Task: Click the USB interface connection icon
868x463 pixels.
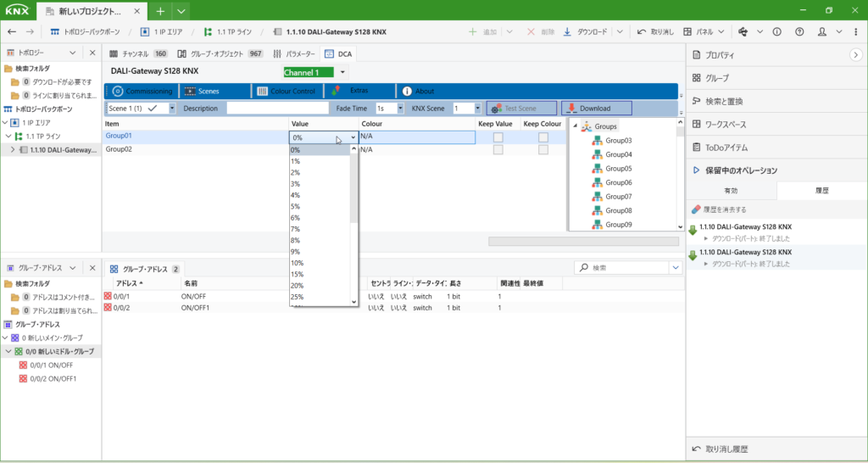Action: click(x=743, y=32)
